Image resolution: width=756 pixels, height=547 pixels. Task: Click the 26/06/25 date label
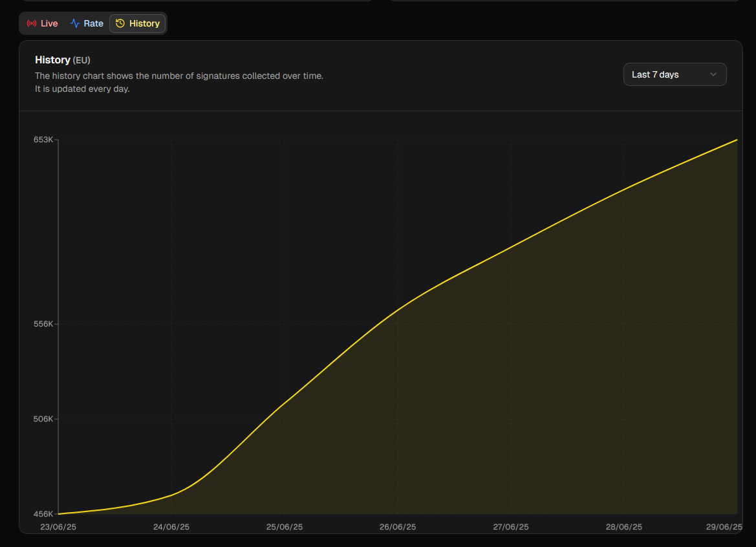[x=398, y=527]
